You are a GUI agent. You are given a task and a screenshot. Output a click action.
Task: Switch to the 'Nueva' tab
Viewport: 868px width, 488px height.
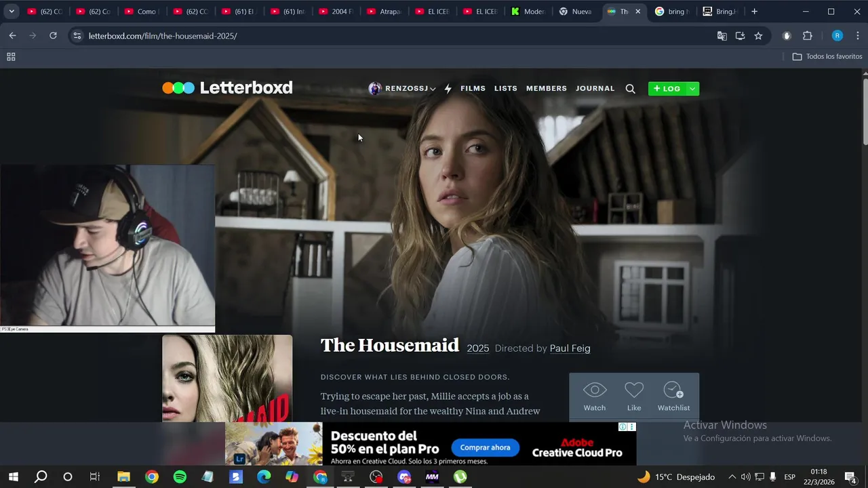[576, 12]
